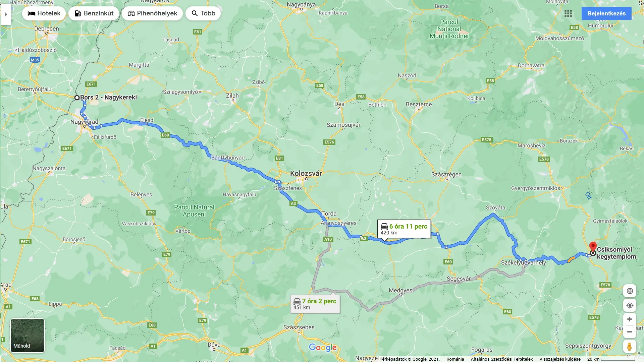Click the Kolozsvár city label
This screenshot has width=644, height=362.
[x=306, y=173]
